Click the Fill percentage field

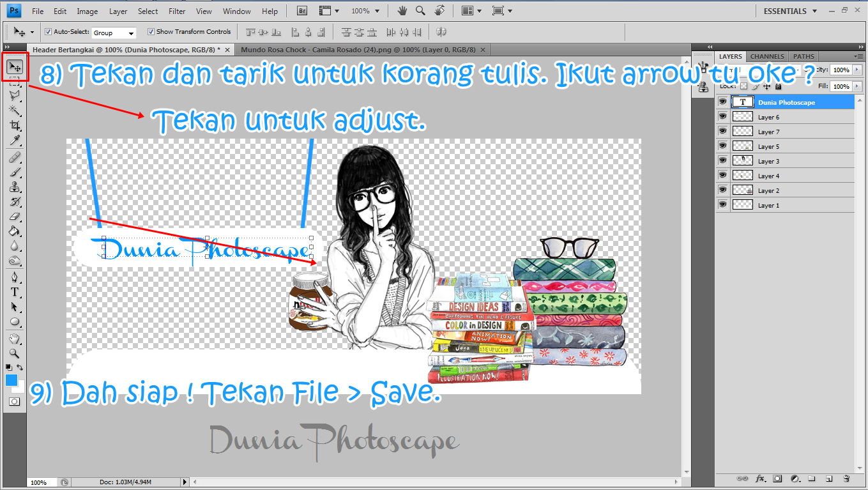[x=841, y=86]
